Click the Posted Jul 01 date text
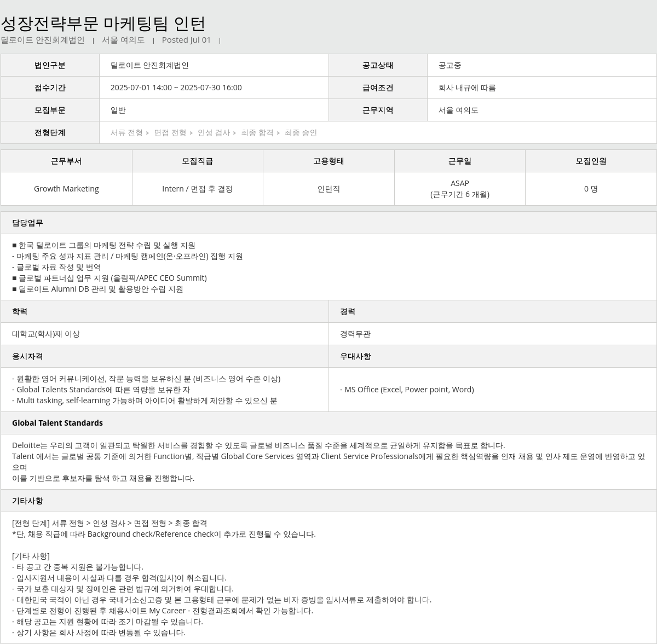Viewport: 657px width, 644px height. (x=186, y=40)
